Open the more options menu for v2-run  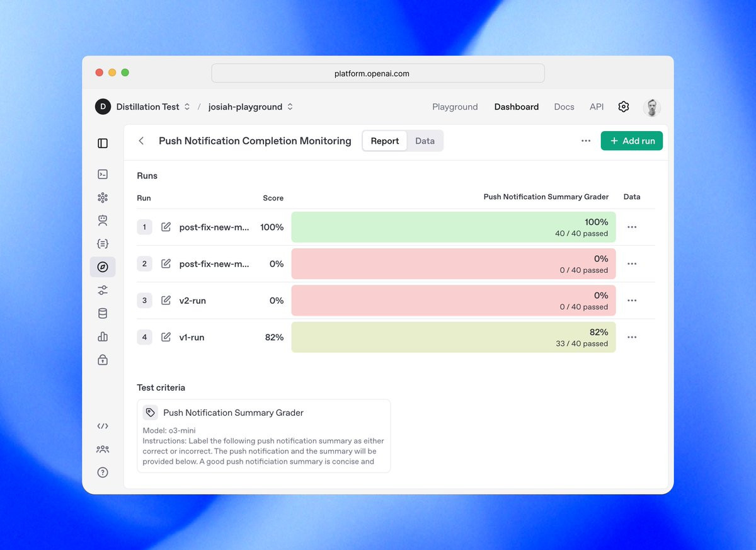click(632, 301)
